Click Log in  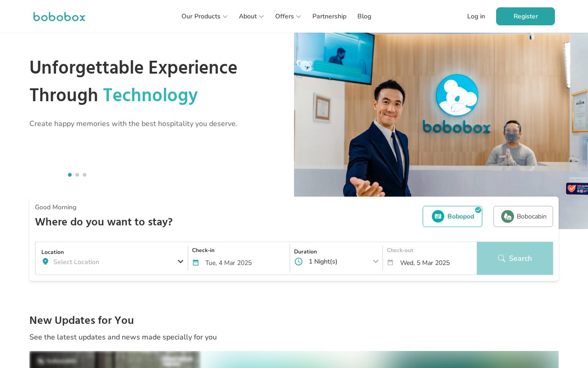[x=476, y=17]
